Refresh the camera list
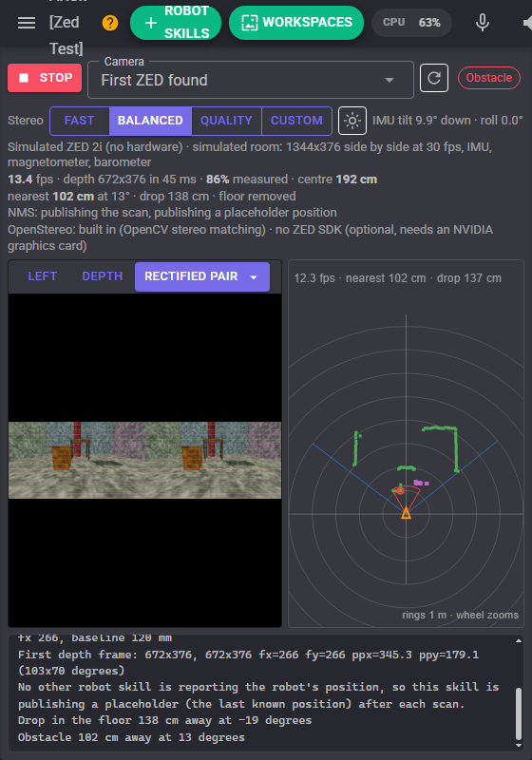Screen dimensions: 532x760 tap(433, 78)
